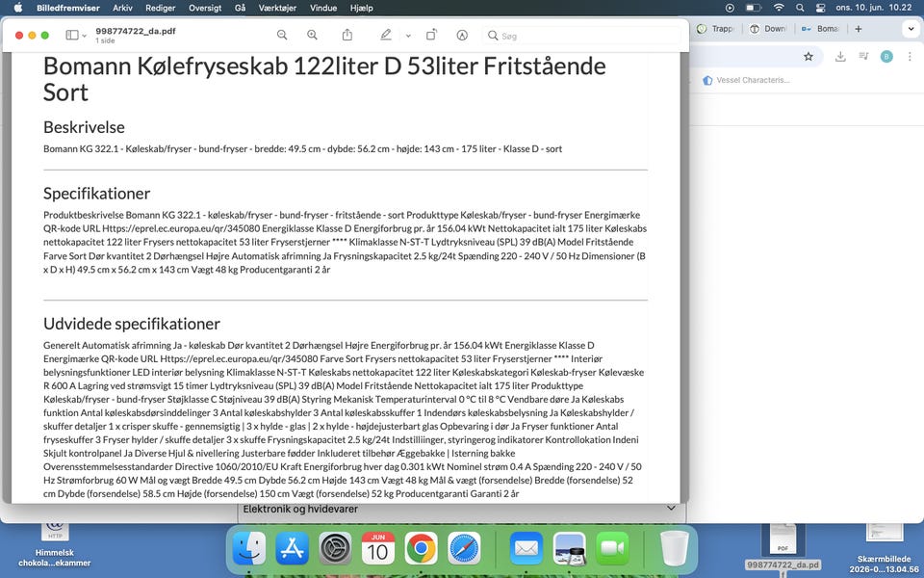The image size is (924, 578).
Task: Open the Arkiv menu
Action: pos(122,8)
